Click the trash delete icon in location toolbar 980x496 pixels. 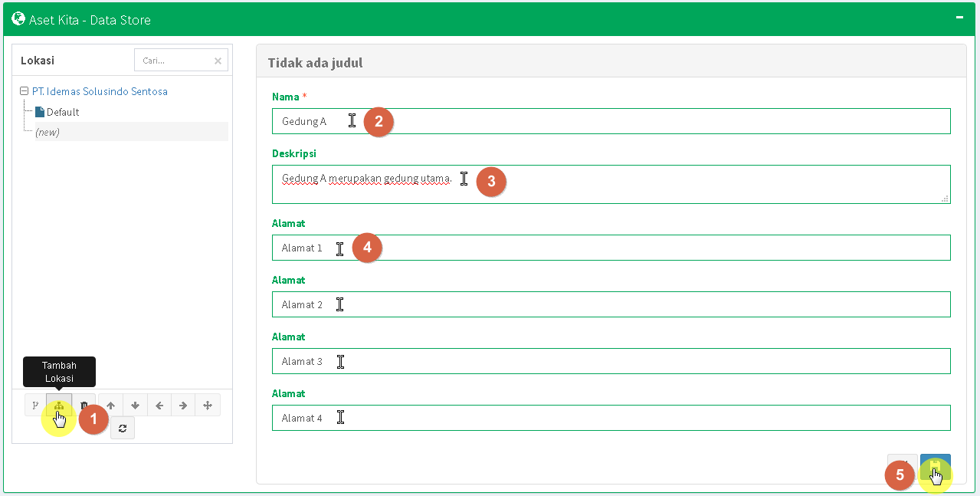pos(84,405)
